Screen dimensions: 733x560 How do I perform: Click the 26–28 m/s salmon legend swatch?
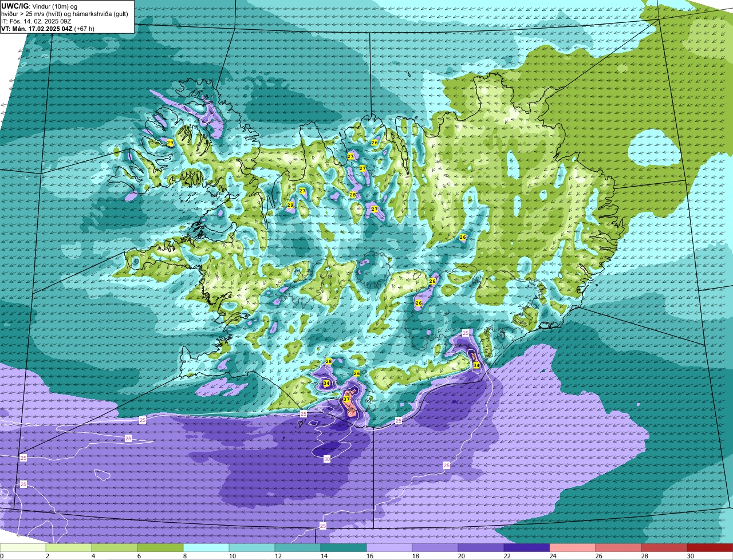coord(618,548)
